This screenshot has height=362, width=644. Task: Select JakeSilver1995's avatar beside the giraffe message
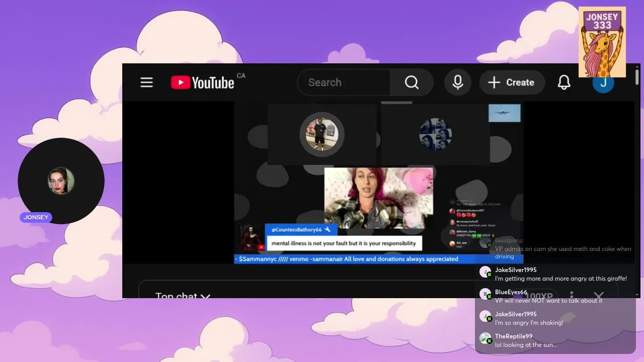(x=485, y=272)
